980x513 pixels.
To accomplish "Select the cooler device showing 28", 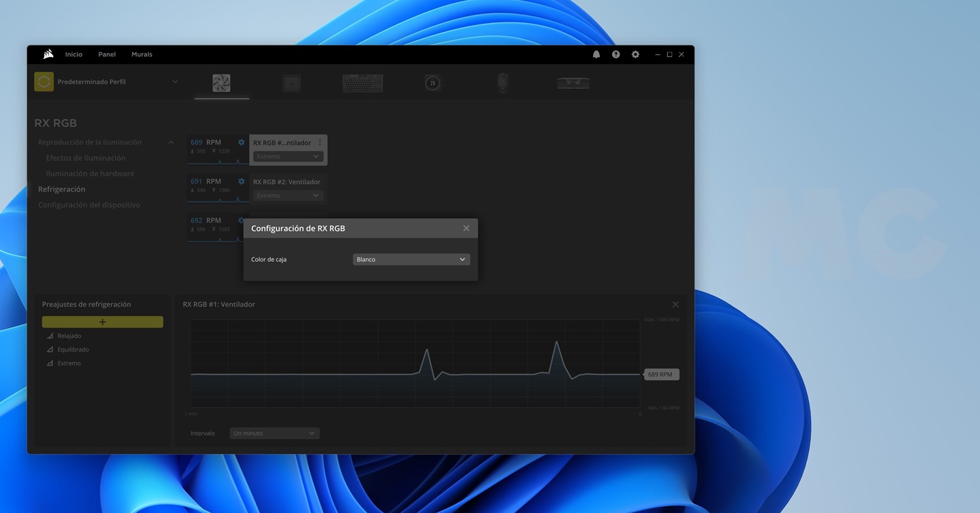I will click(x=432, y=83).
